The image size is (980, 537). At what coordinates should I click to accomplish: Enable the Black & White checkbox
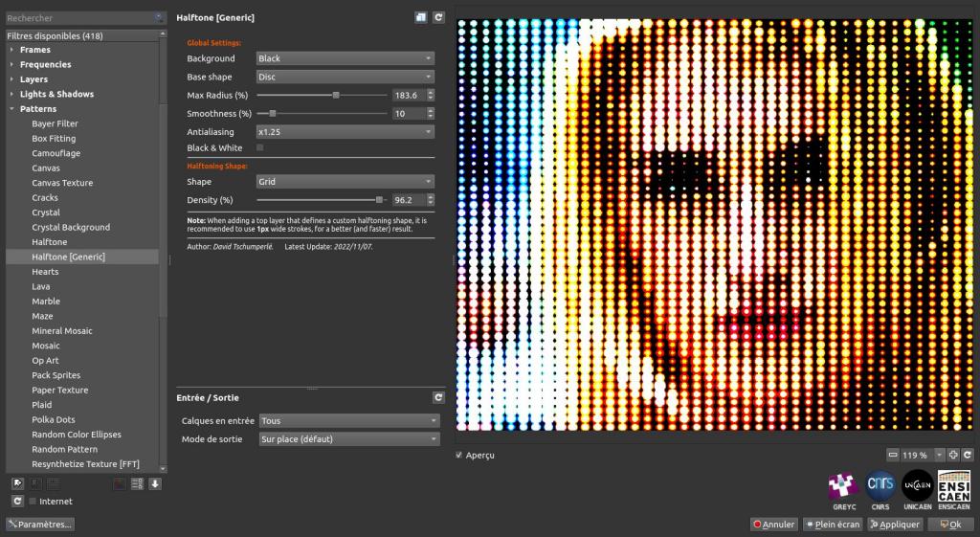point(260,147)
